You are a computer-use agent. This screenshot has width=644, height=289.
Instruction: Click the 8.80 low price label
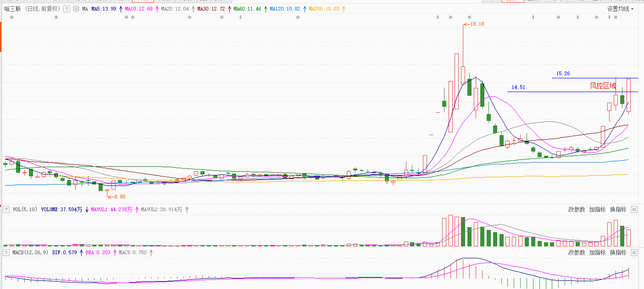pos(120,196)
